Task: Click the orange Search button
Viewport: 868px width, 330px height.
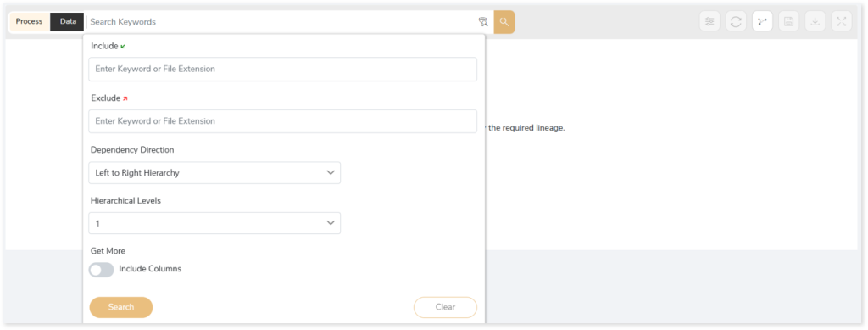Action: coord(120,307)
